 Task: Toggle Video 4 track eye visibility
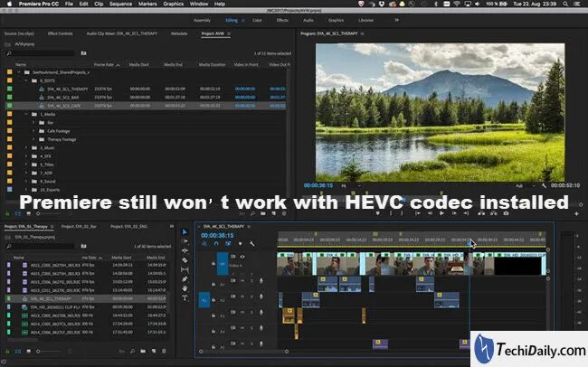242,257
